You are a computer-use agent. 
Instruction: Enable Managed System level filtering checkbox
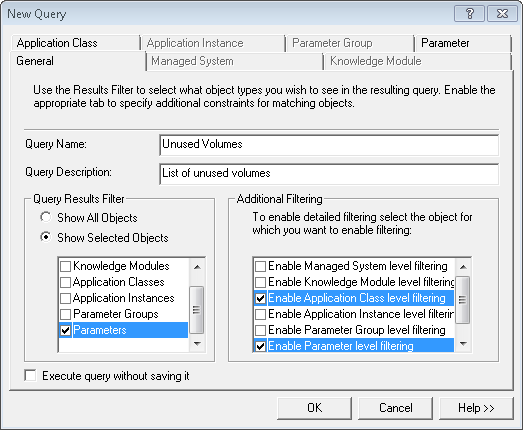click(x=260, y=266)
